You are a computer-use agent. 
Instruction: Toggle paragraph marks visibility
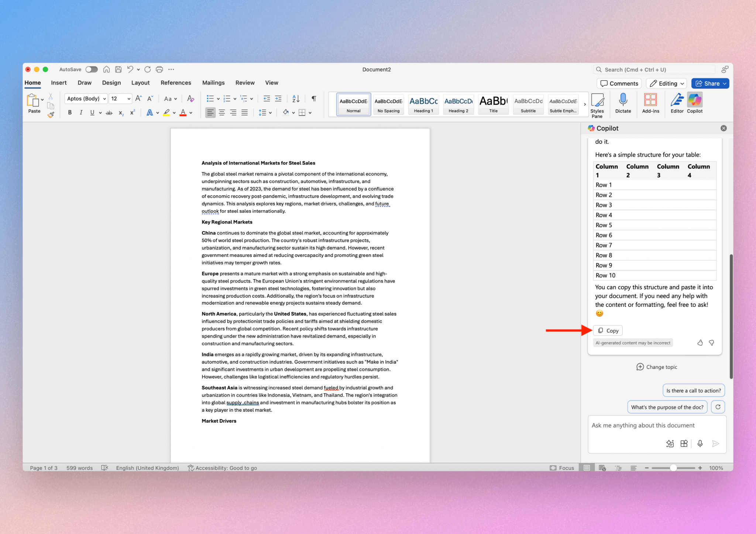coord(313,98)
